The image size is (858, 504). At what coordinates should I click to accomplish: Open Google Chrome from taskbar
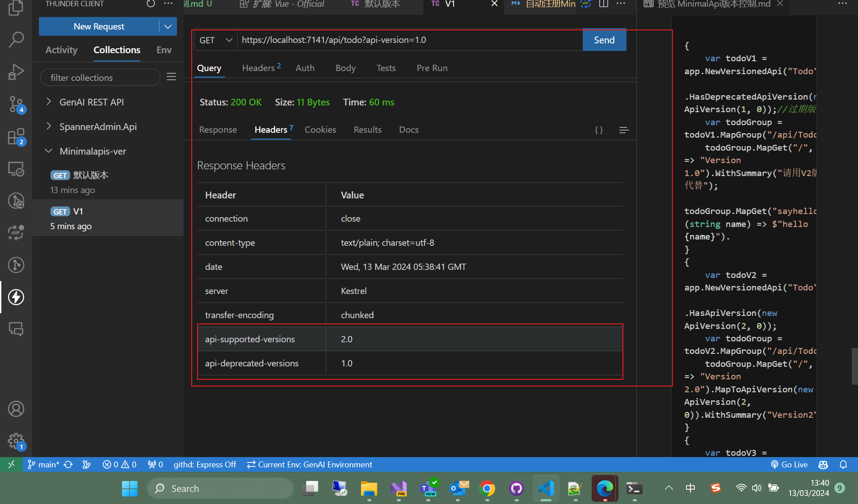pyautogui.click(x=487, y=488)
